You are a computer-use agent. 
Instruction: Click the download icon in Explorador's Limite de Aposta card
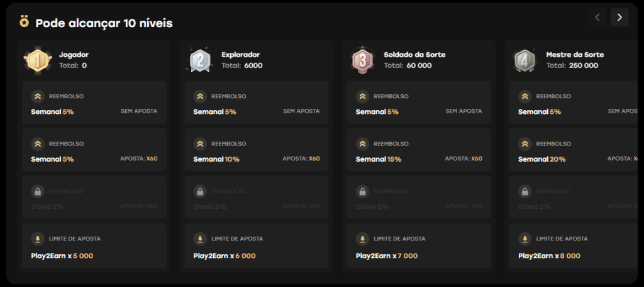tap(200, 239)
